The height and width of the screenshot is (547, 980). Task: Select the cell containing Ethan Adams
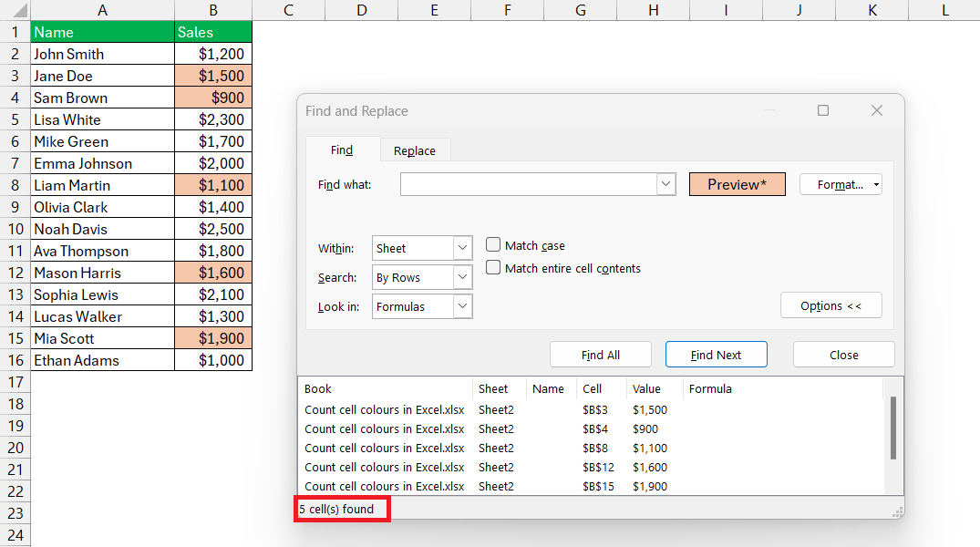(x=102, y=360)
